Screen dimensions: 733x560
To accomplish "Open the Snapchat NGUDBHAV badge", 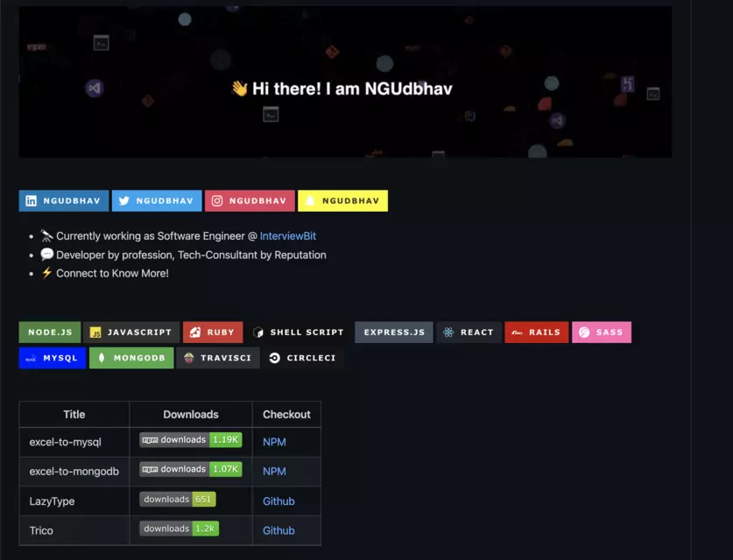I will pyautogui.click(x=342, y=201).
